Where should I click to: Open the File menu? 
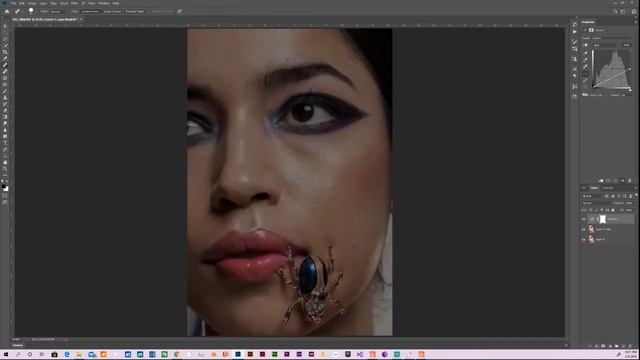click(x=13, y=3)
